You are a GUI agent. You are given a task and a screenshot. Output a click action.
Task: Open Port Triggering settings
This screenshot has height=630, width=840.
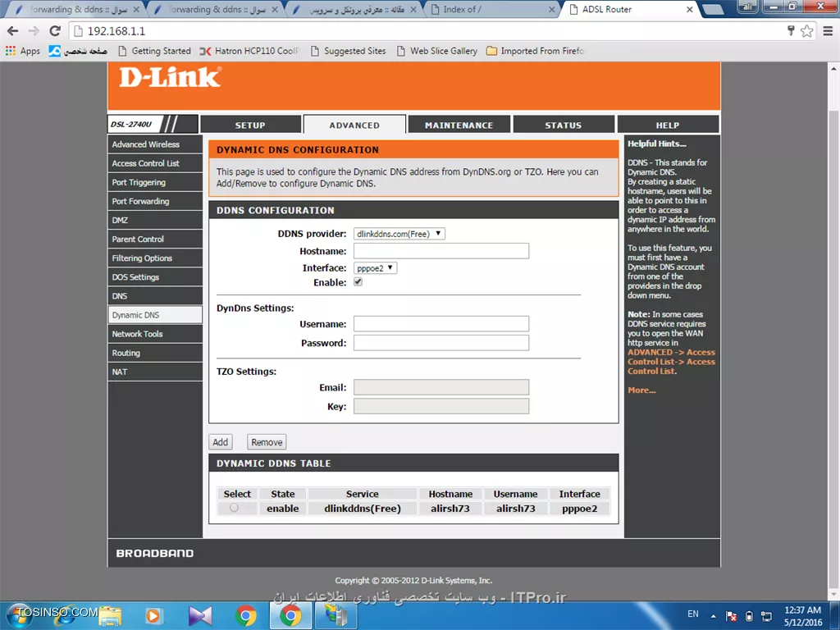pos(155,182)
